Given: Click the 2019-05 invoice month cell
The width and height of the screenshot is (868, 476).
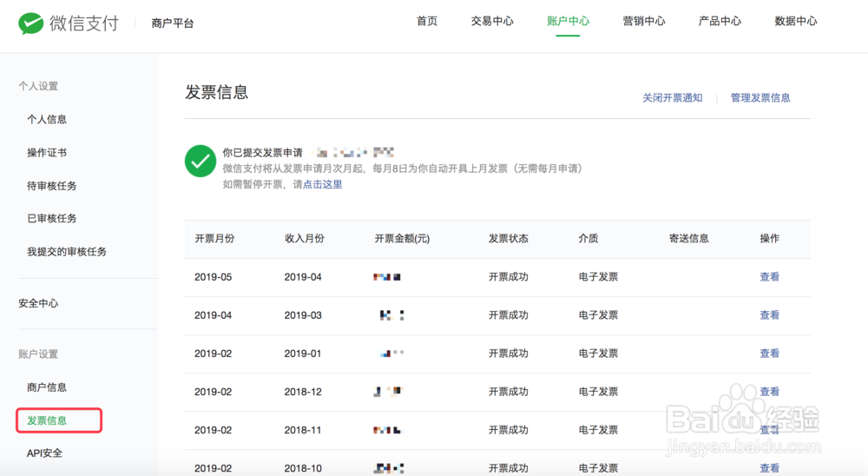Looking at the screenshot, I should (x=214, y=276).
